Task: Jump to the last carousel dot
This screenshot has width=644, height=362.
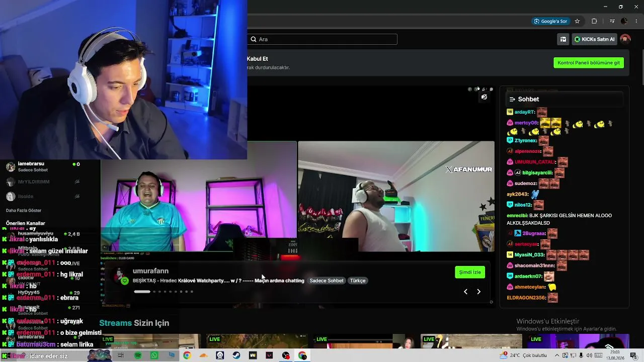Action: pos(192,292)
